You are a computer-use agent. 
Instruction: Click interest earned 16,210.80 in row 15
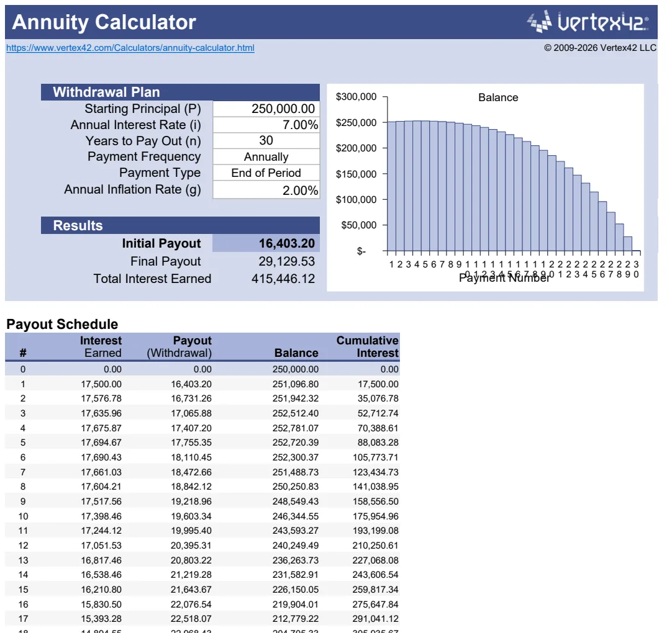click(101, 590)
